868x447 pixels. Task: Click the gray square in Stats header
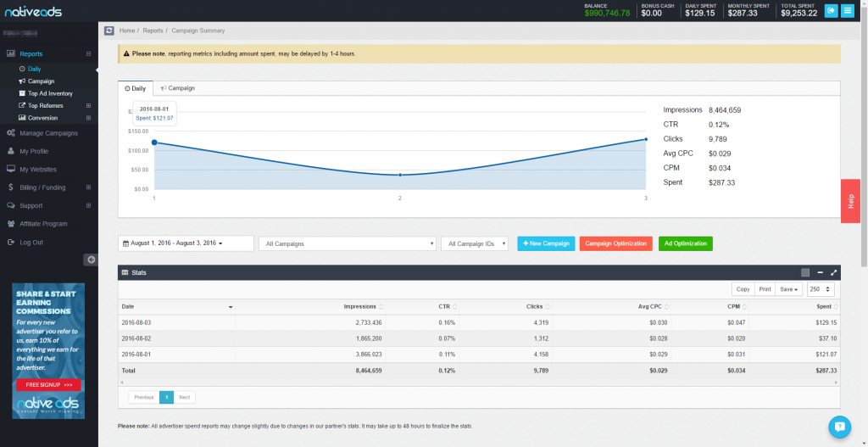(x=805, y=272)
